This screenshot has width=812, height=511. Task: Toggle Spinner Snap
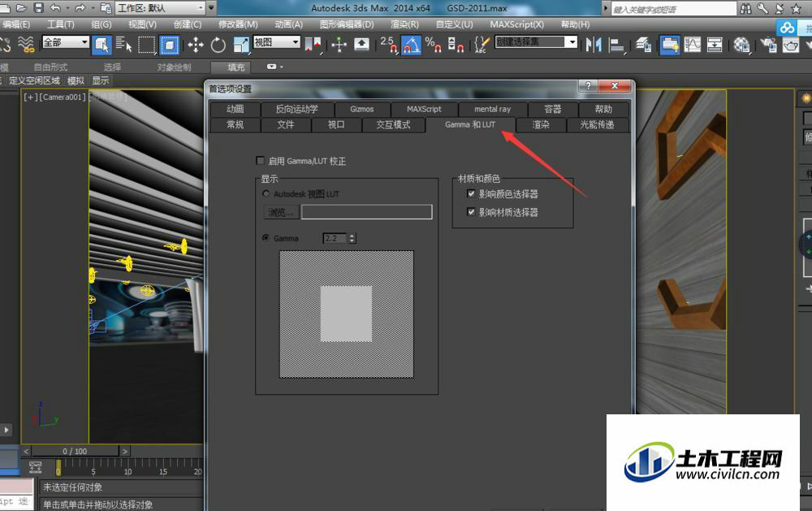(x=455, y=45)
